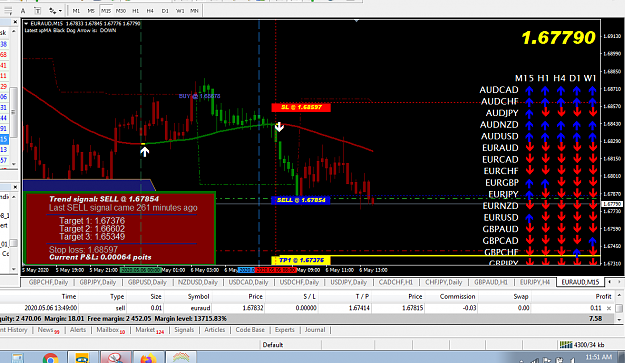The width and height of the screenshot is (625, 363).
Task: Open the Mailbox terminal tab
Action: (x=110, y=330)
